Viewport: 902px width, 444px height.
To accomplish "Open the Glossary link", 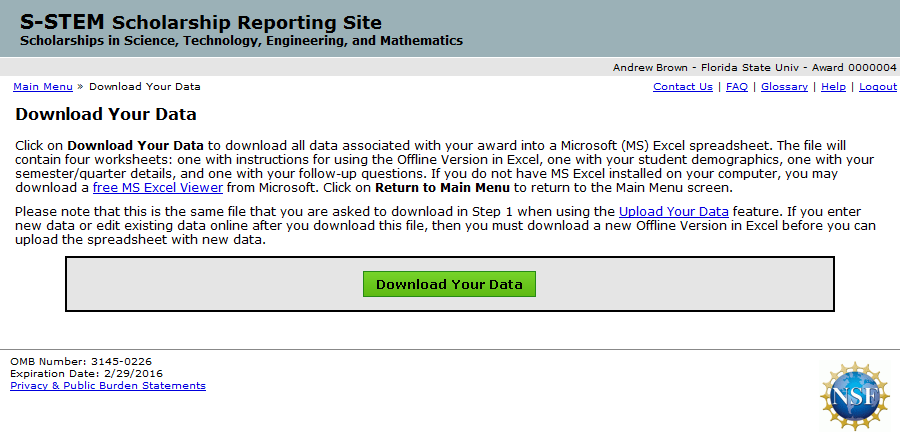I will pos(784,87).
